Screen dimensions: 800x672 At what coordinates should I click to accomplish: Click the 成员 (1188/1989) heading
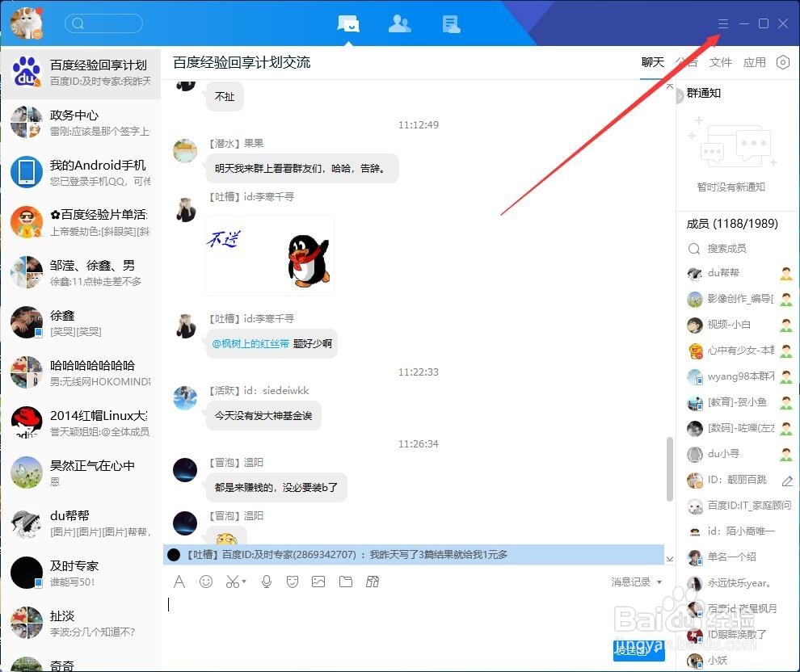[x=731, y=223]
